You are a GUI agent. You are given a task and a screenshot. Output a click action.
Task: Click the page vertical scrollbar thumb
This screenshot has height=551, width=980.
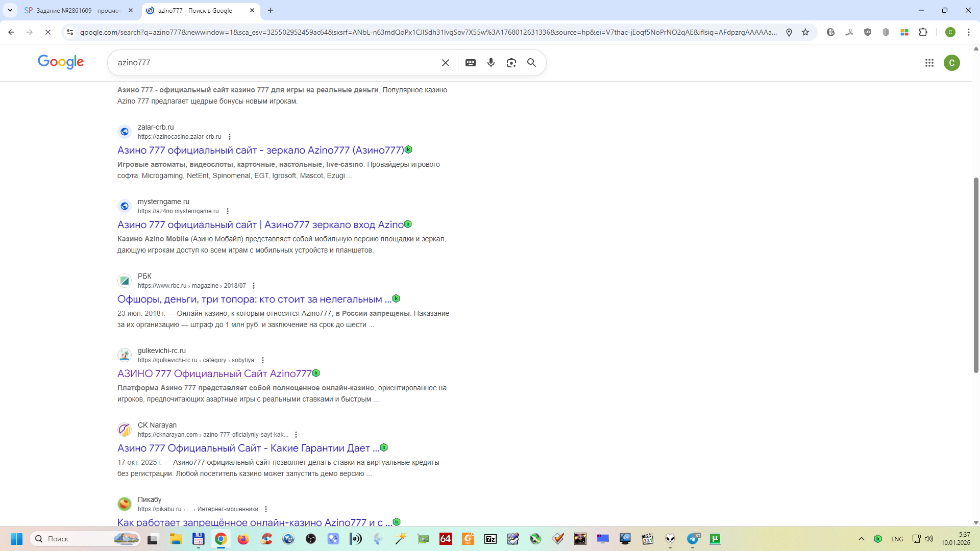(976, 275)
